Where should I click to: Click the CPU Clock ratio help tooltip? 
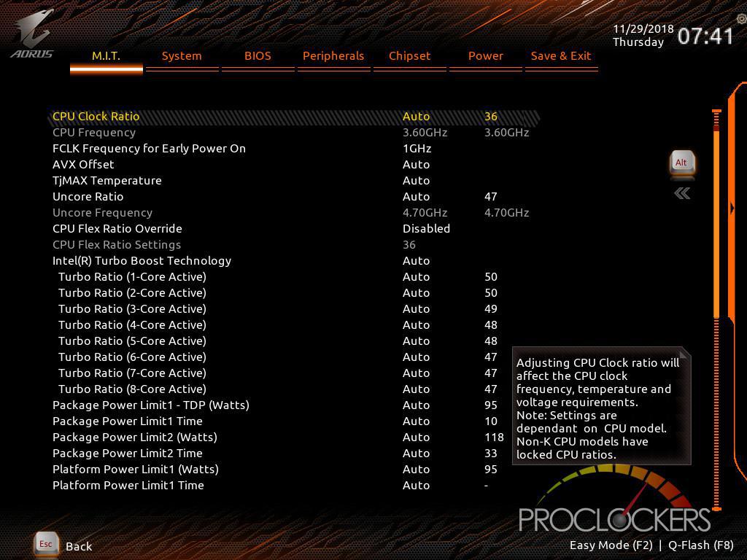pos(601,406)
